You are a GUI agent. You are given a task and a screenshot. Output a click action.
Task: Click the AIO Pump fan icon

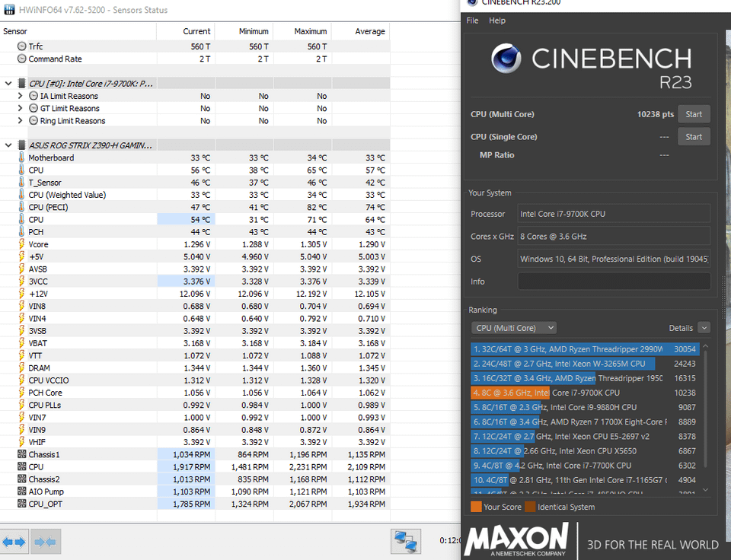[x=21, y=491]
